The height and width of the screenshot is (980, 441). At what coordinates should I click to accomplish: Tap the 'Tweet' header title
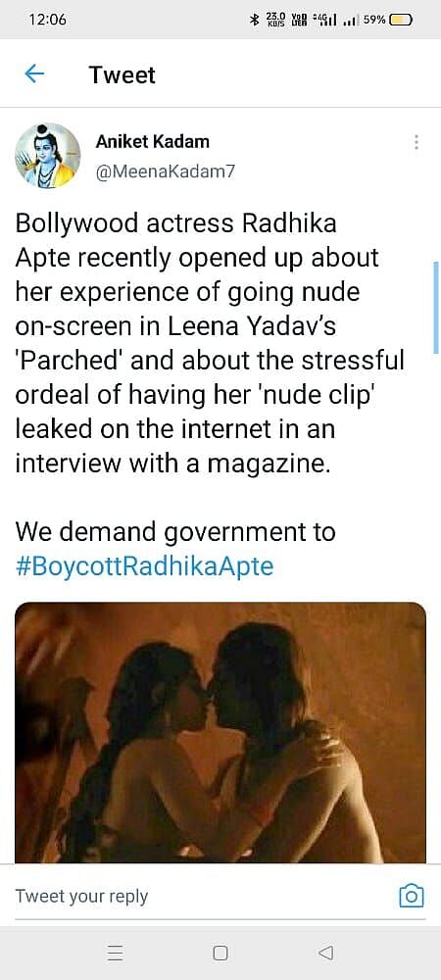[122, 74]
